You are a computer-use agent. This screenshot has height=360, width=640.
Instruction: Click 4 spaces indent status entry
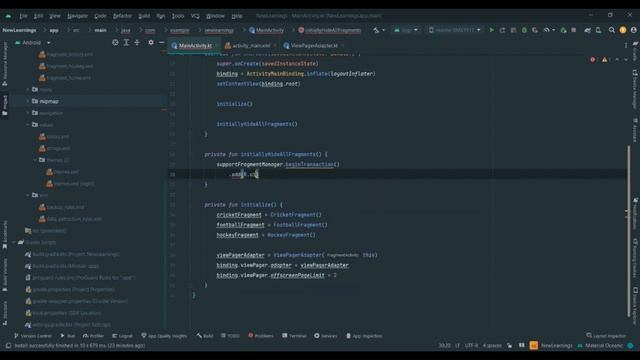coord(492,346)
